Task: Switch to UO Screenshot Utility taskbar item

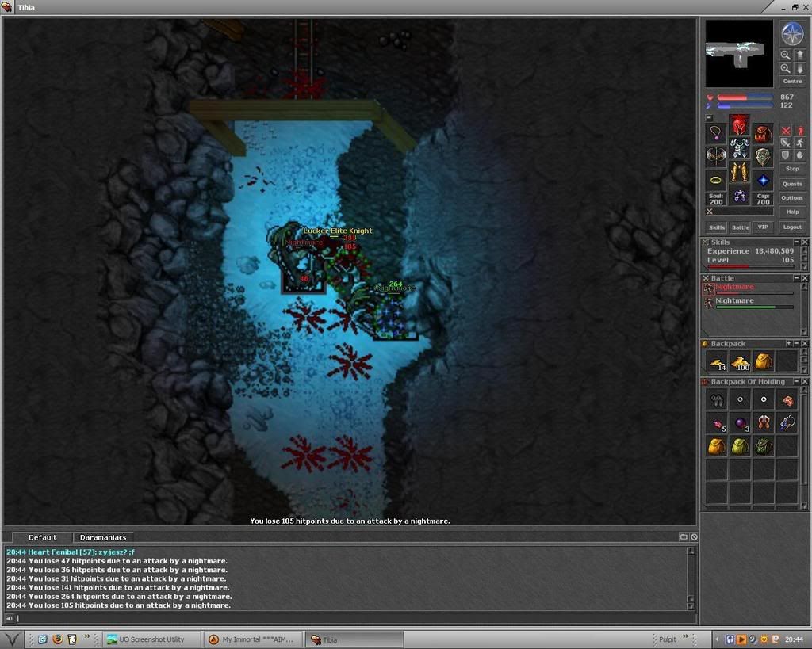Action: coord(151,639)
